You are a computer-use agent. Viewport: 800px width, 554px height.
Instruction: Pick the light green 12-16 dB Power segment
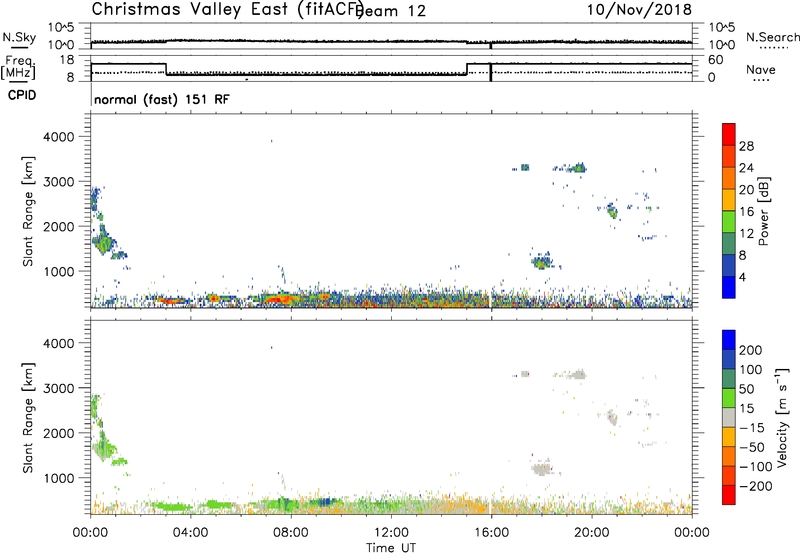coord(729,222)
